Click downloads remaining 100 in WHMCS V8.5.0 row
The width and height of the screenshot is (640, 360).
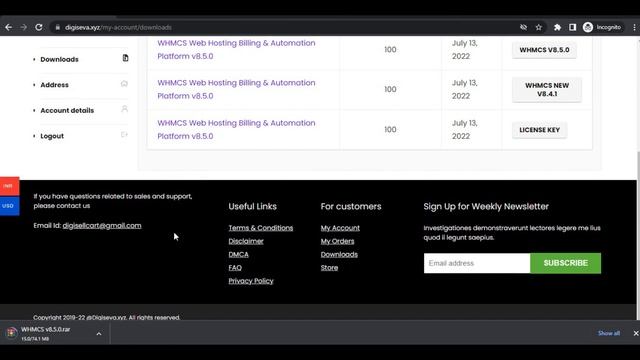(390, 50)
